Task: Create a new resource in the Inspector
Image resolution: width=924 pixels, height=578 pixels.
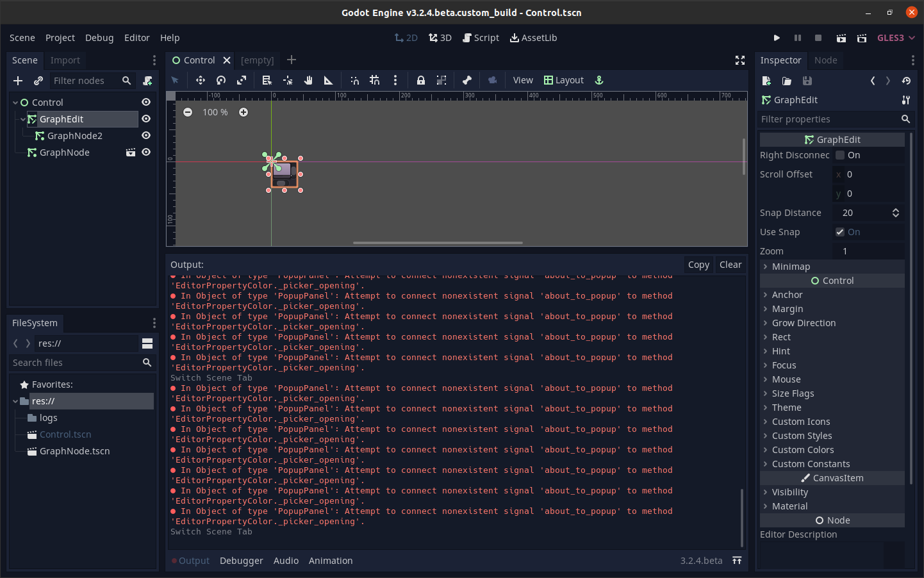Action: point(766,81)
